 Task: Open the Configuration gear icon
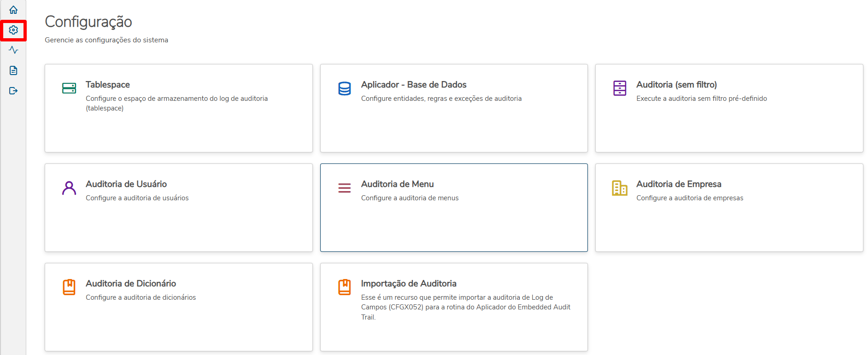pyautogui.click(x=13, y=30)
